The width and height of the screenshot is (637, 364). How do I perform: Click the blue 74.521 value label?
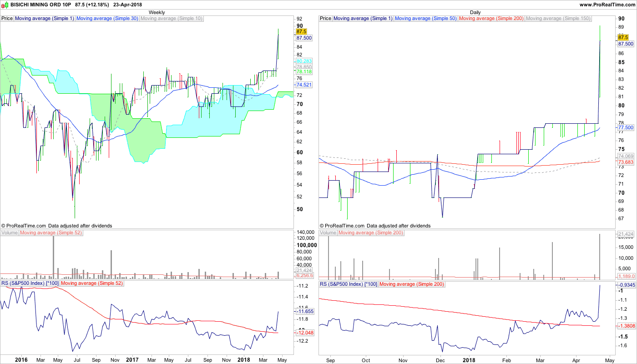coord(304,85)
